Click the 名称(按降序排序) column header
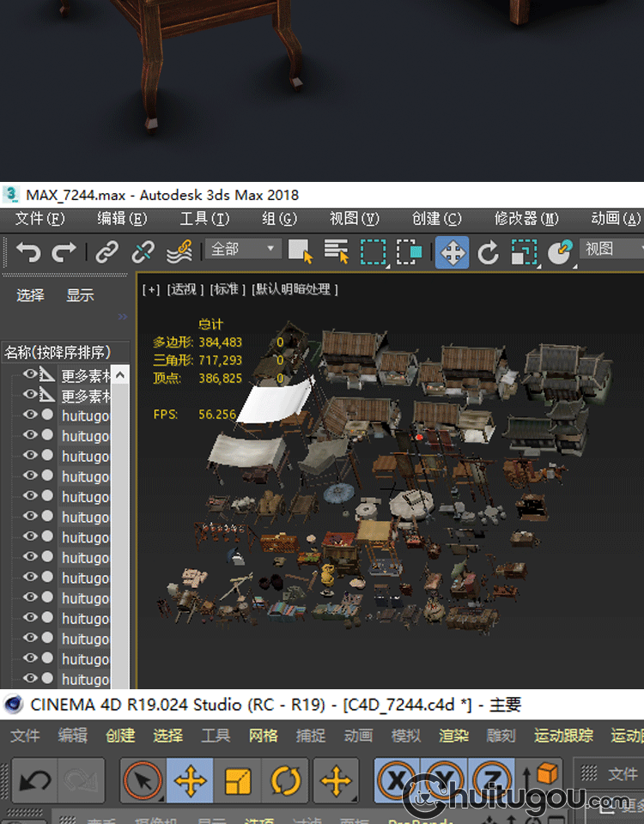 point(58,352)
